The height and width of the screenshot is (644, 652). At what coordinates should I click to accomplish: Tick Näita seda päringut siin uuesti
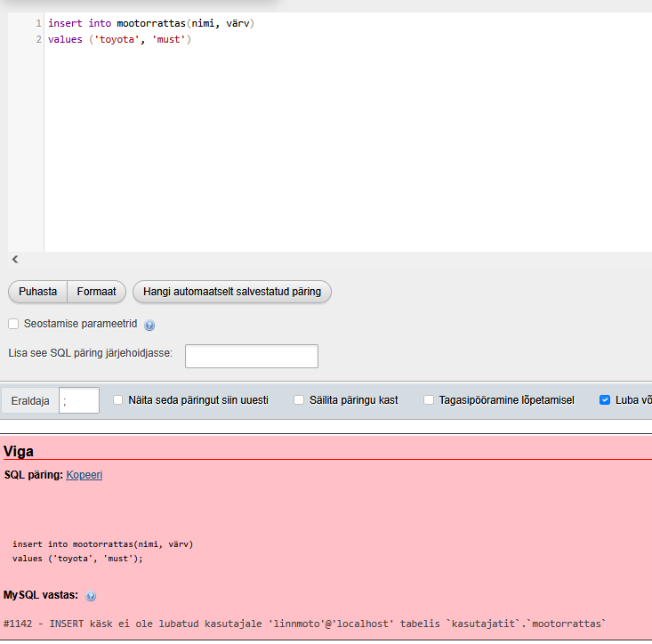(118, 400)
